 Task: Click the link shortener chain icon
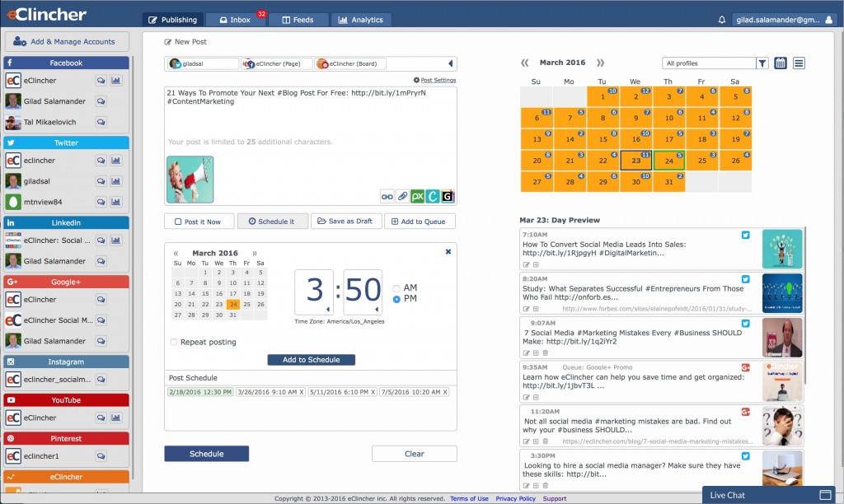point(387,197)
